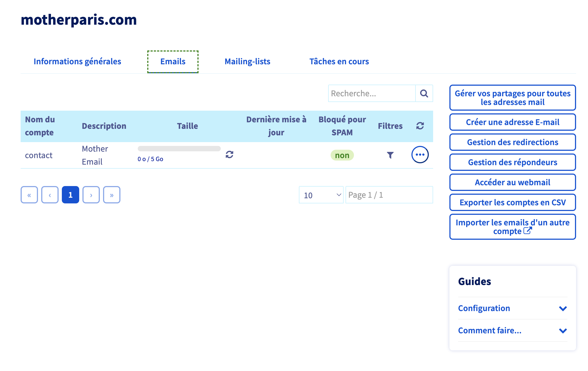This screenshot has width=588, height=371.
Task: Open the rows-per-page dropdown showing 10
Action: pyautogui.click(x=321, y=195)
